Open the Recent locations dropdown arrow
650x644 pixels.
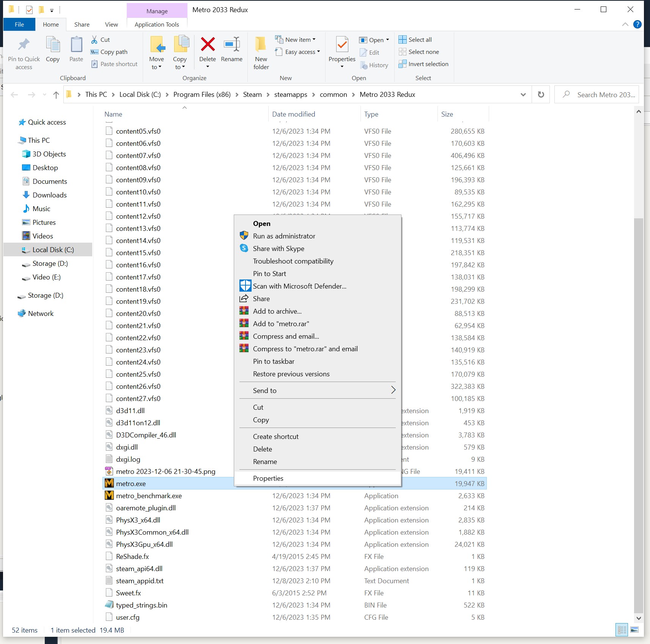click(x=45, y=95)
